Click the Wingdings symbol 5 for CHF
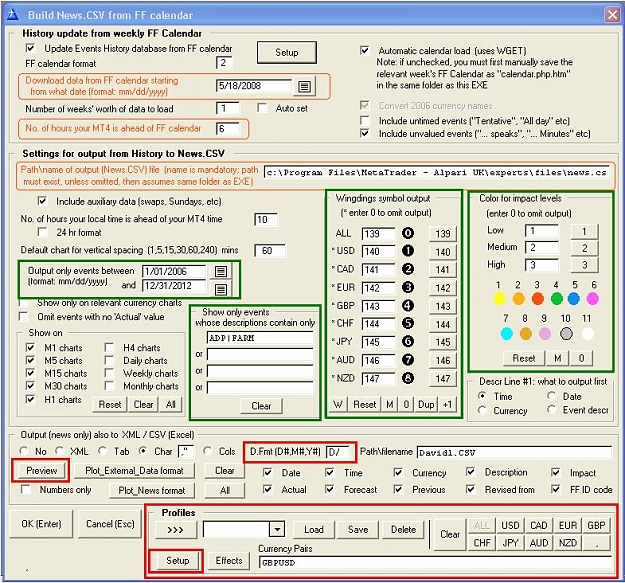Screen dimensions: 625x583 pyautogui.click(x=407, y=323)
